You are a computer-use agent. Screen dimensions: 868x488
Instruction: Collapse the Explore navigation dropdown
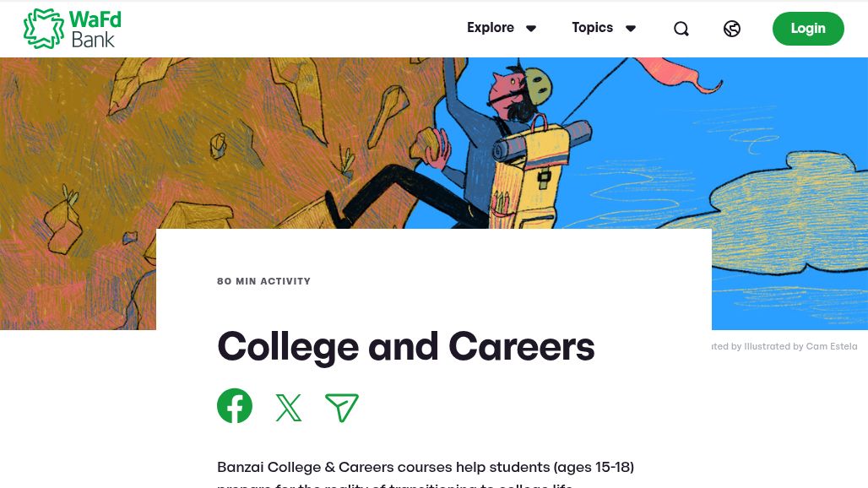point(531,28)
